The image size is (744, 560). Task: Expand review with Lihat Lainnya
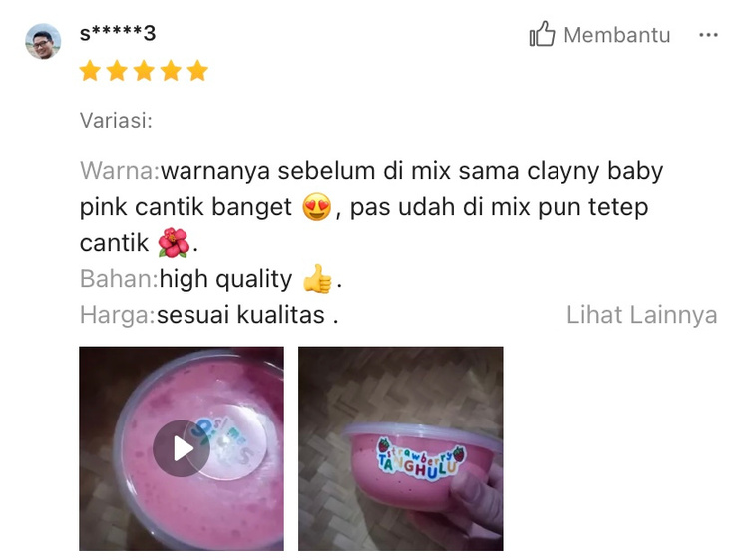(x=641, y=315)
